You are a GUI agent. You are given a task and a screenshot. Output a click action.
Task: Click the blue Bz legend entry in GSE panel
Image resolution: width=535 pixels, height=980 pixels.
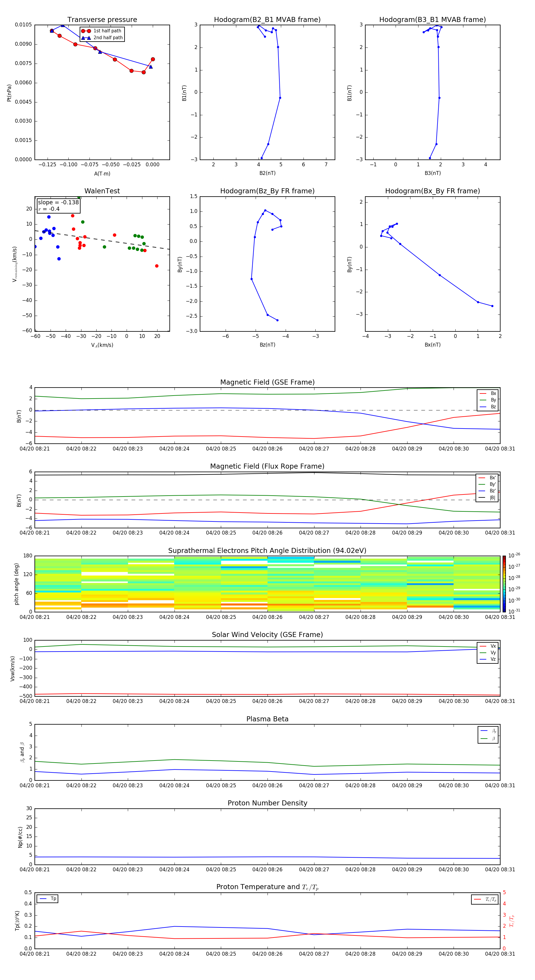[x=488, y=407]
